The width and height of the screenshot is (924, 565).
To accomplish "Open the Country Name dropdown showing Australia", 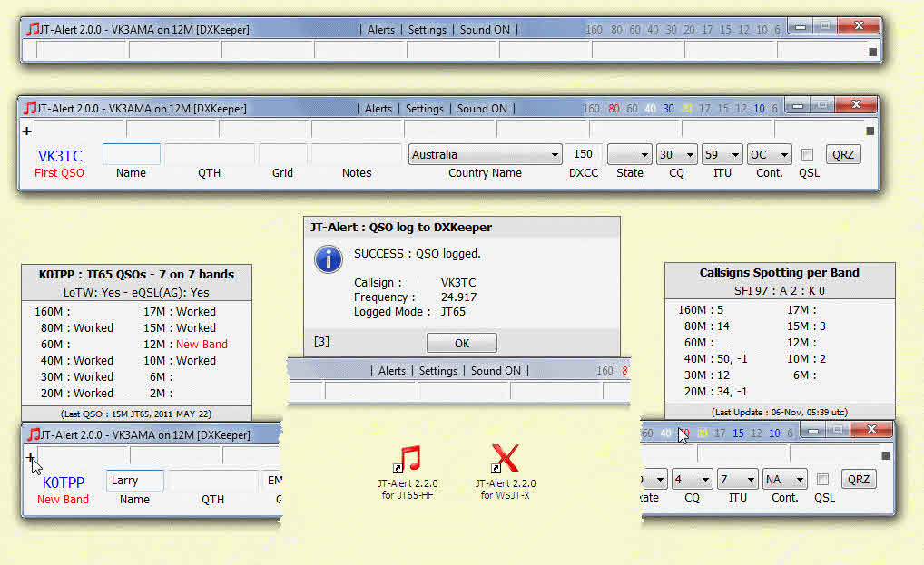I will pos(486,155).
